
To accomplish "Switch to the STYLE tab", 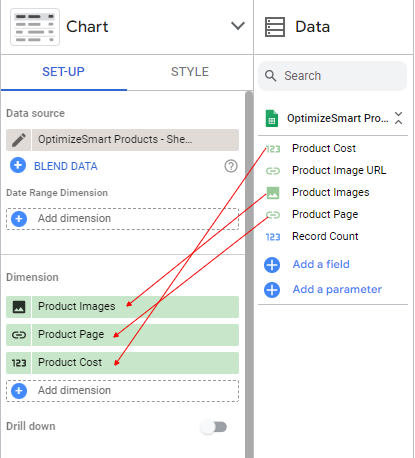I will click(x=190, y=72).
